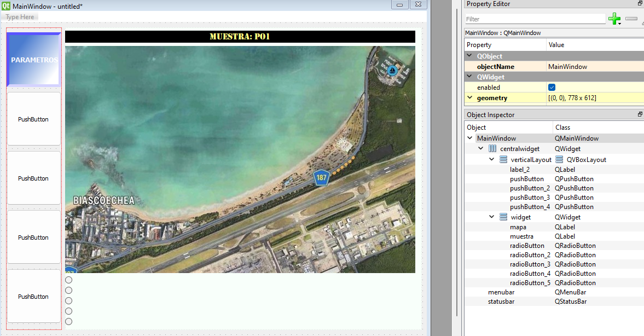Click the verticalLayout icon in the object tree

tap(503, 160)
